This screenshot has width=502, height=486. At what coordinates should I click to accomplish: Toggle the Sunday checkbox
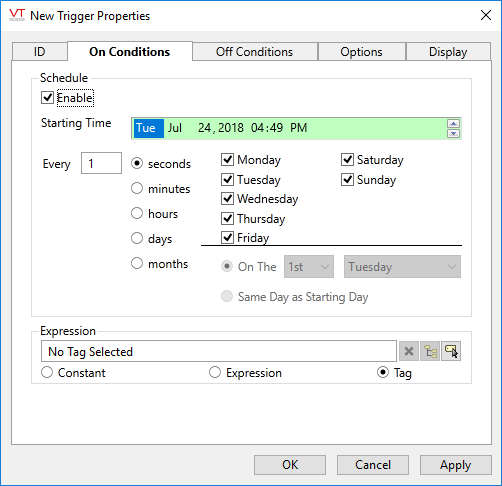pos(347,179)
